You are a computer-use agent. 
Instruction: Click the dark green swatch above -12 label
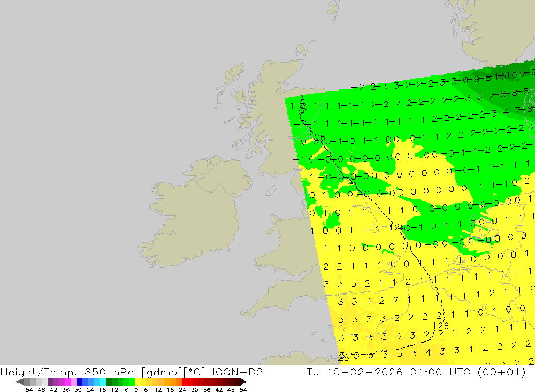[109, 381]
